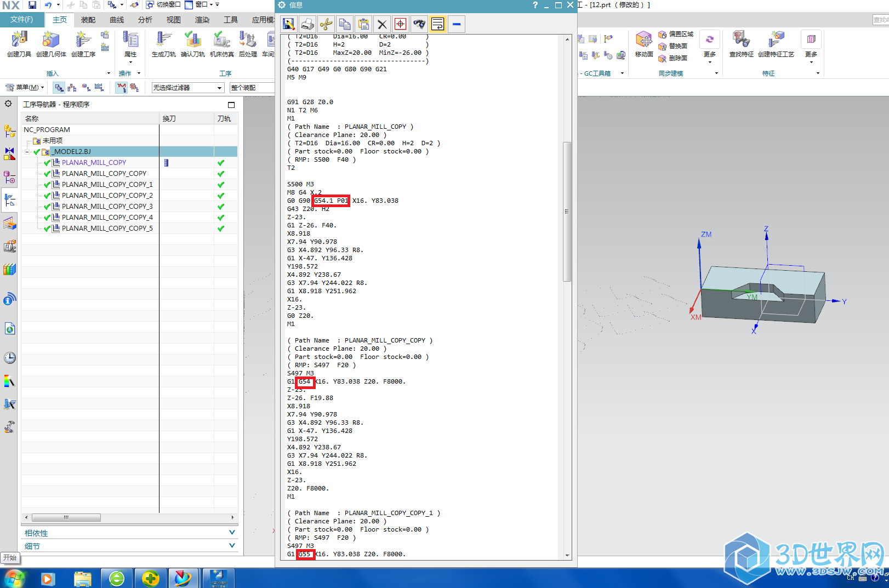Viewport: 889px width, 588px height.
Task: Click the undo arrow in the NX title bar
Action: (48, 5)
